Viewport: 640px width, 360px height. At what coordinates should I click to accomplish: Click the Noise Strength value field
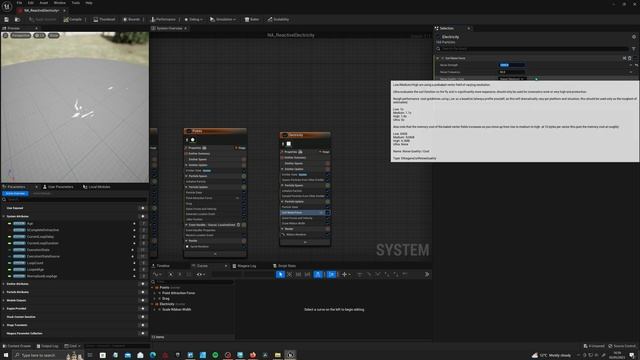[512, 65]
